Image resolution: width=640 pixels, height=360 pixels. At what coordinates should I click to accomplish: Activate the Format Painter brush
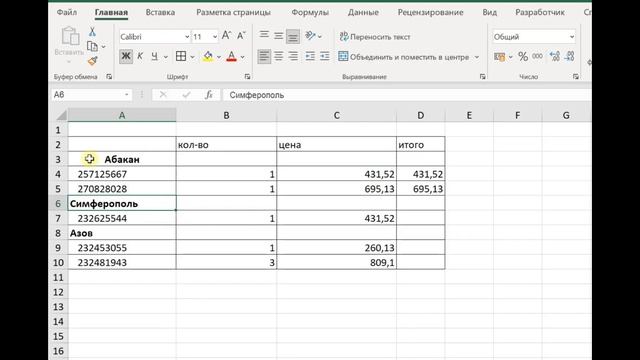(92, 61)
